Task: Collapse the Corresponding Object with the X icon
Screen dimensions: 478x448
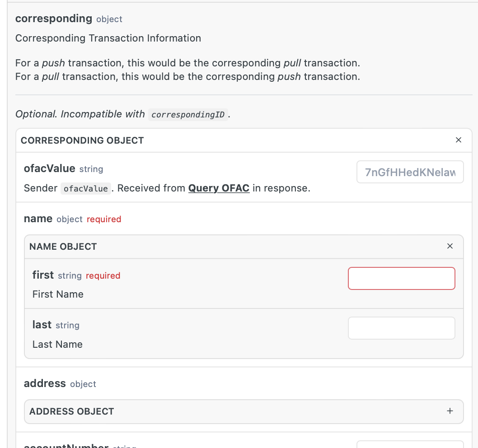Action: tap(458, 140)
